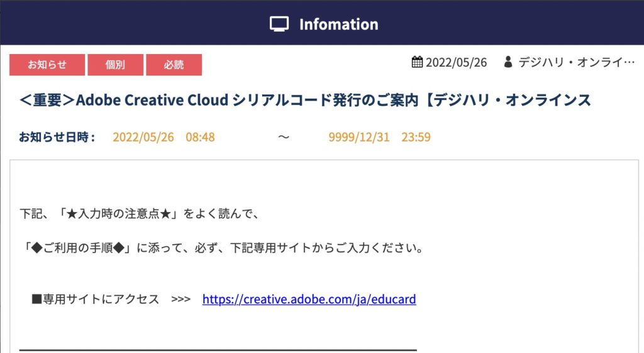The height and width of the screenshot is (353, 644).
Task: Click the Infomation header title
Action: point(338,25)
